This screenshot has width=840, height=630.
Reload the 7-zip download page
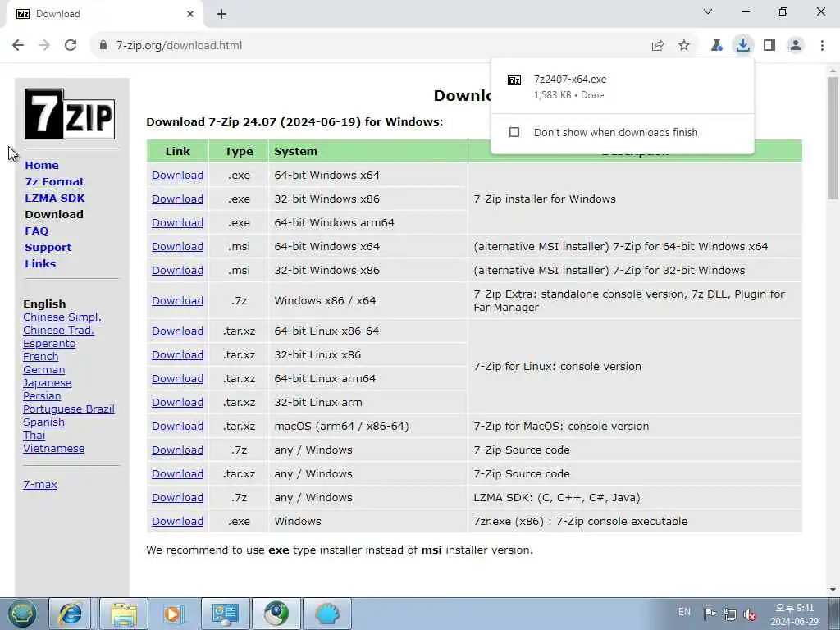pos(71,45)
